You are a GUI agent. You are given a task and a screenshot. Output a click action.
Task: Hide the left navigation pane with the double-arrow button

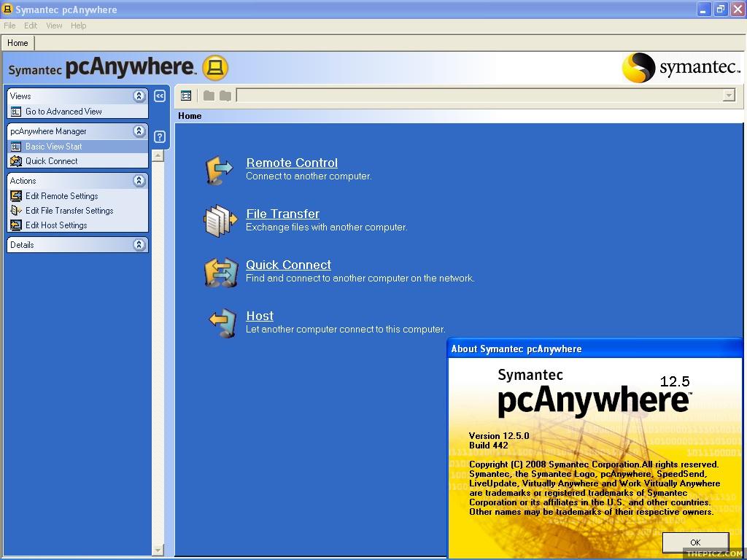point(160,96)
